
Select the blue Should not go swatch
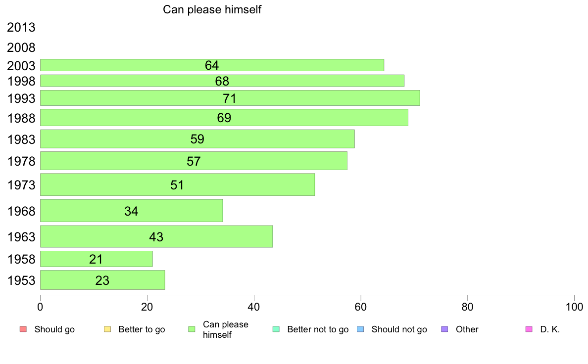pyautogui.click(x=360, y=329)
